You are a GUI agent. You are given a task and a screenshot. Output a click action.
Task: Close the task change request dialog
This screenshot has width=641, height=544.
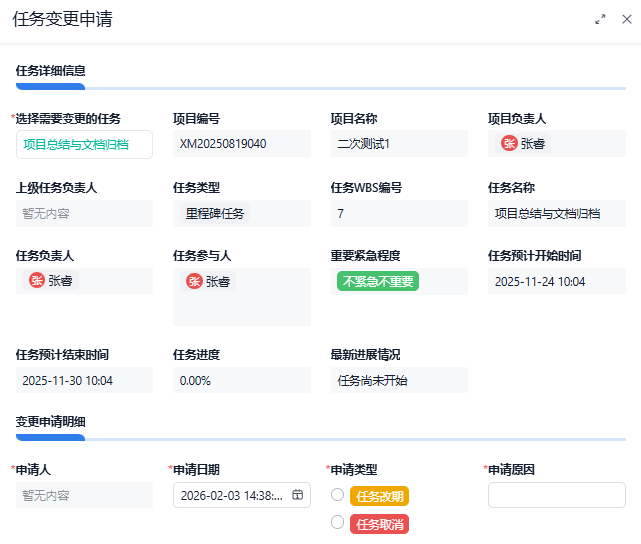[627, 19]
